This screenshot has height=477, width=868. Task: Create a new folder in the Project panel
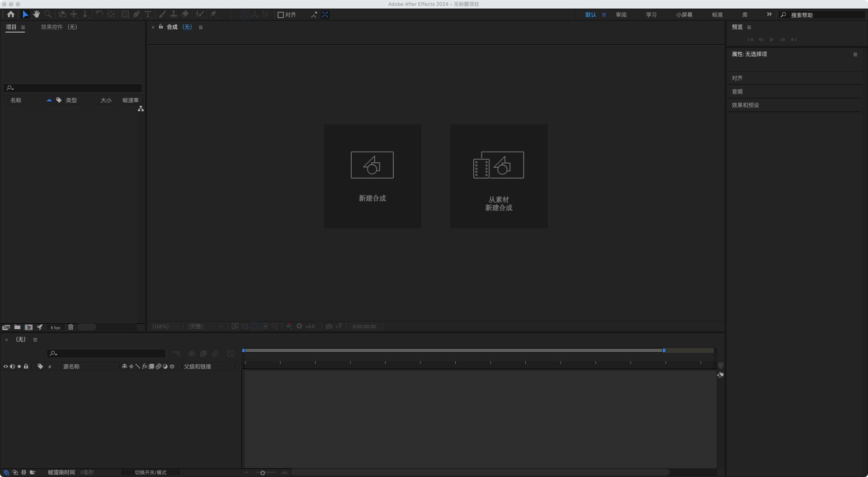(17, 327)
